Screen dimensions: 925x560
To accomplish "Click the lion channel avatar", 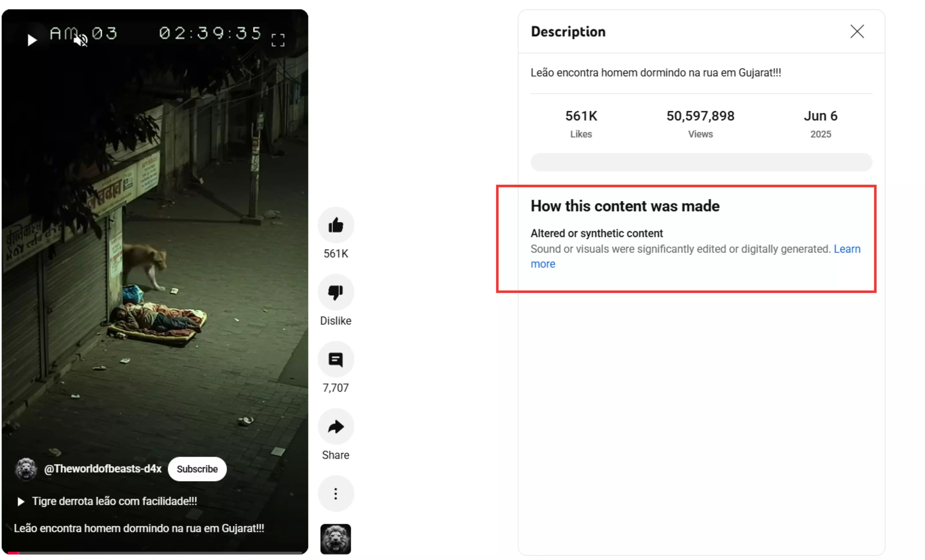I will click(26, 469).
